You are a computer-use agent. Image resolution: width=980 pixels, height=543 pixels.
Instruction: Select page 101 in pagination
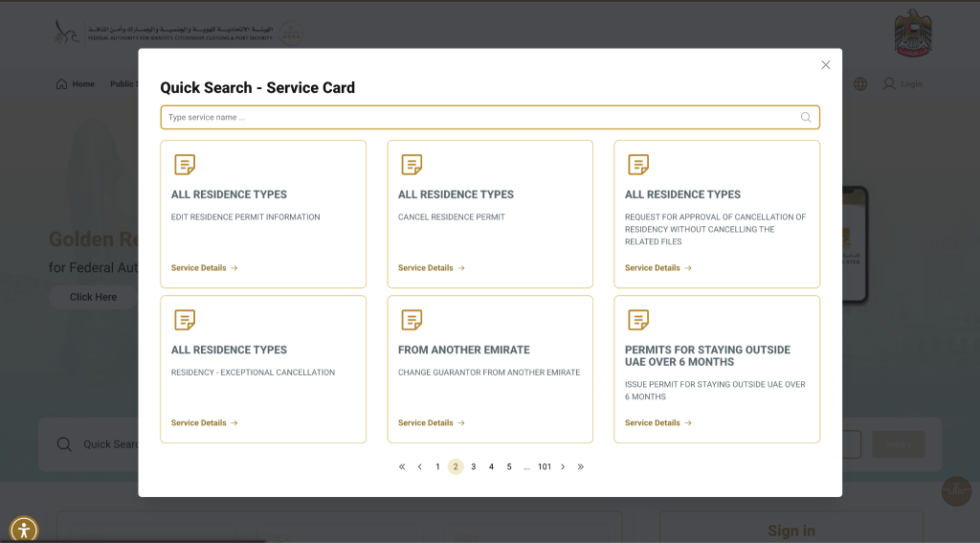pos(545,466)
